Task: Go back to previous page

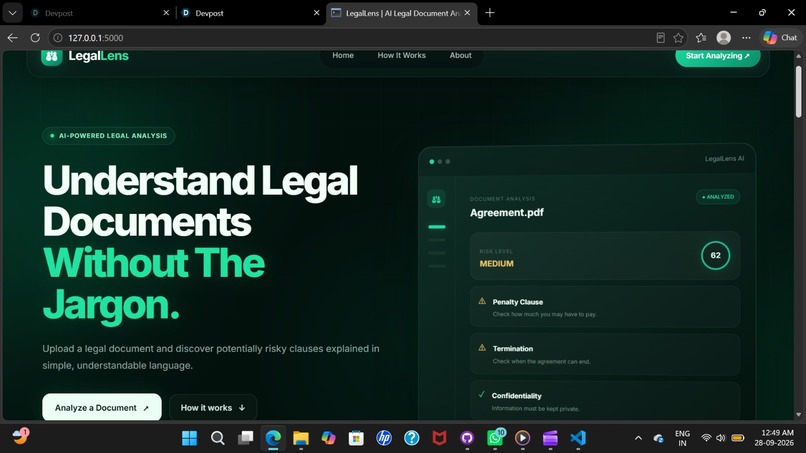Action: [x=12, y=38]
